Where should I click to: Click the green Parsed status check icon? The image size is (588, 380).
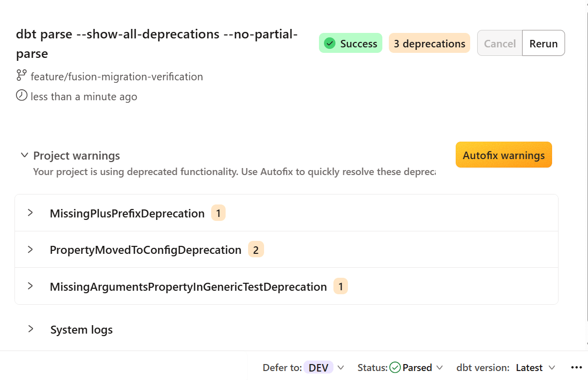click(x=395, y=368)
